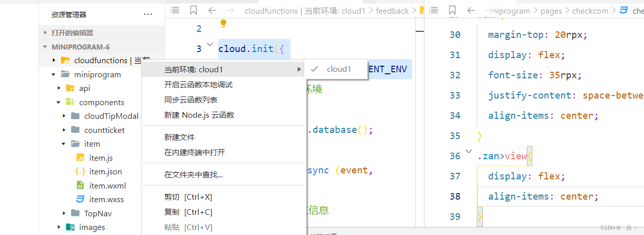Click the WXML icon beside item.wxml
The image size is (644, 235).
pyautogui.click(x=80, y=185)
